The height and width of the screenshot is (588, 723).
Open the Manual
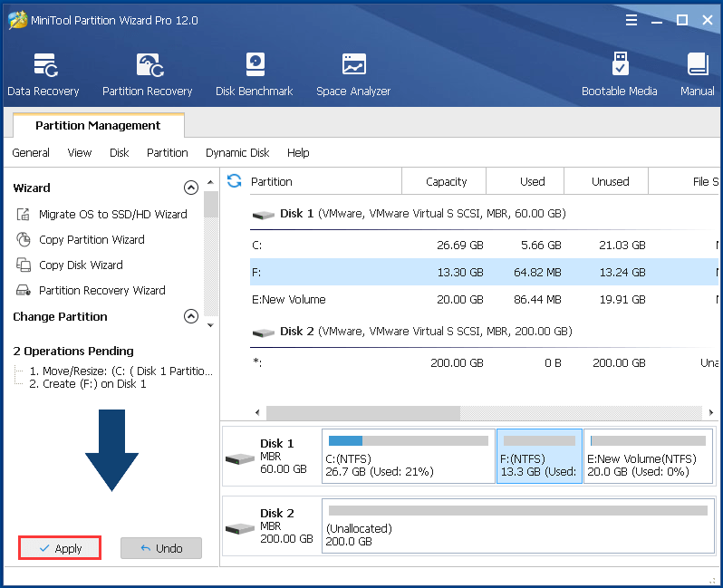pyautogui.click(x=698, y=74)
